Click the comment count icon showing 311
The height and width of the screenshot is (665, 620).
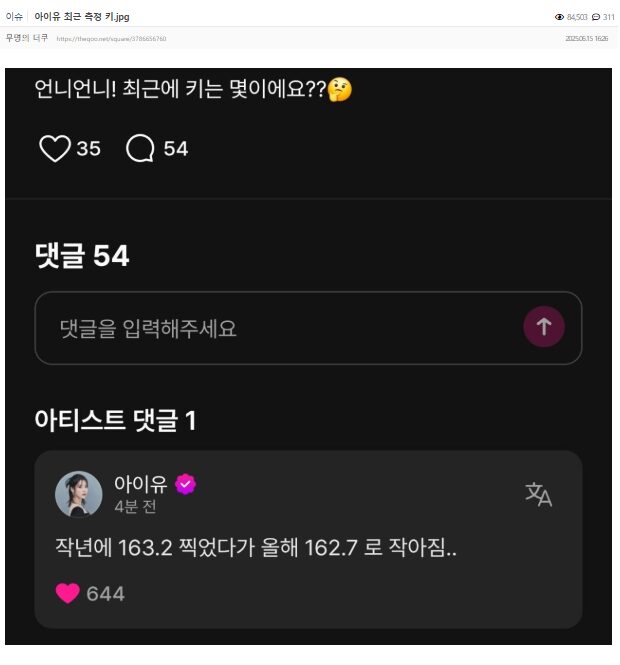595,17
